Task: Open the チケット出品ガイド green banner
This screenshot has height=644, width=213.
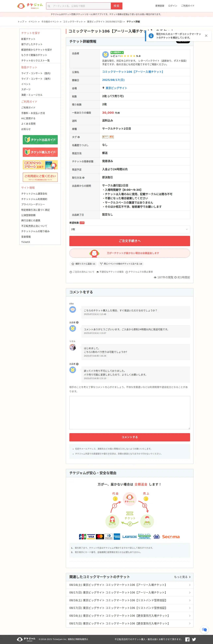Action: (40, 140)
